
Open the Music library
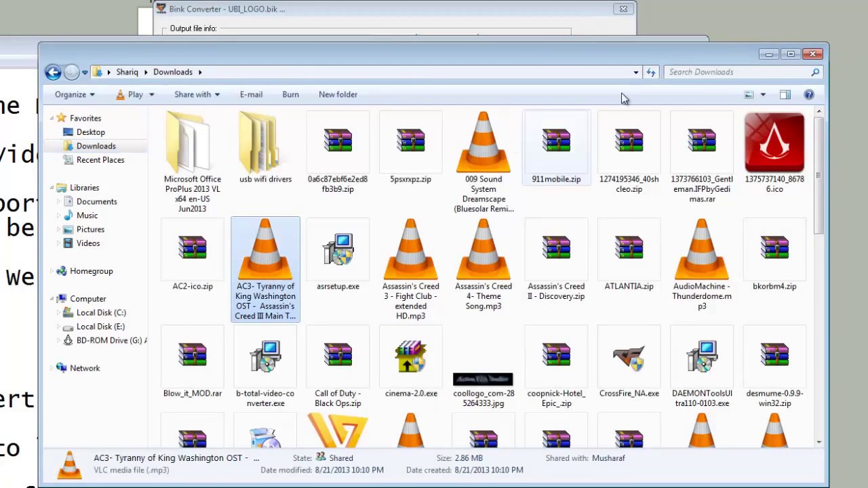[x=87, y=216]
